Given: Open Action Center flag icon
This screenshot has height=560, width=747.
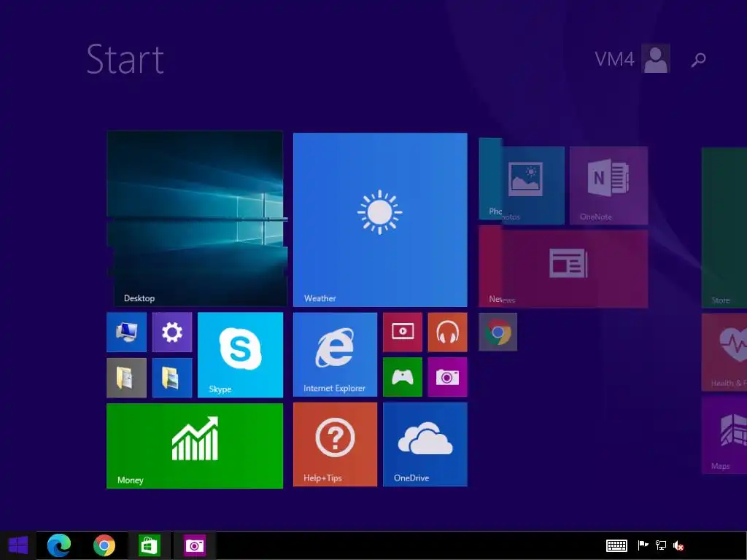Looking at the screenshot, I should [x=643, y=545].
